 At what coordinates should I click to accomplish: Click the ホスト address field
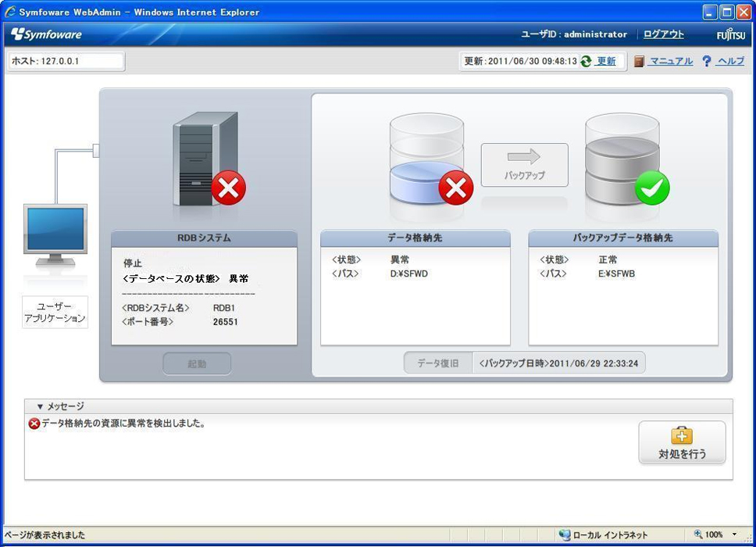tap(66, 61)
